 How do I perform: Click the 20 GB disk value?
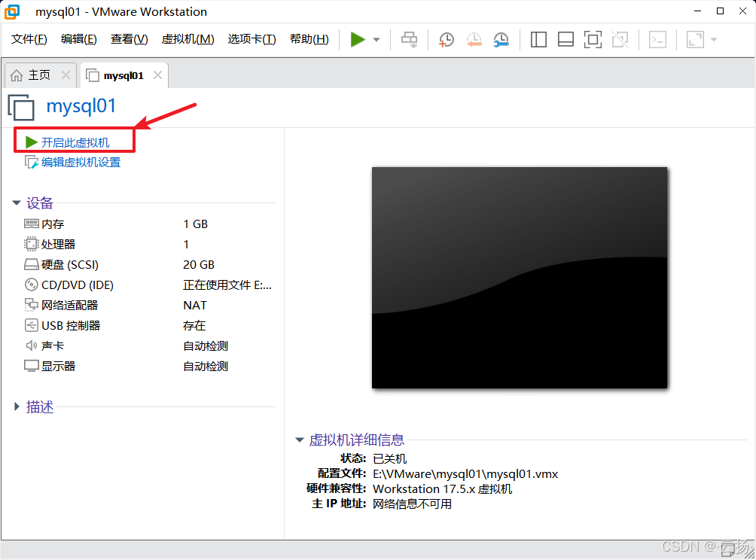[x=199, y=265]
